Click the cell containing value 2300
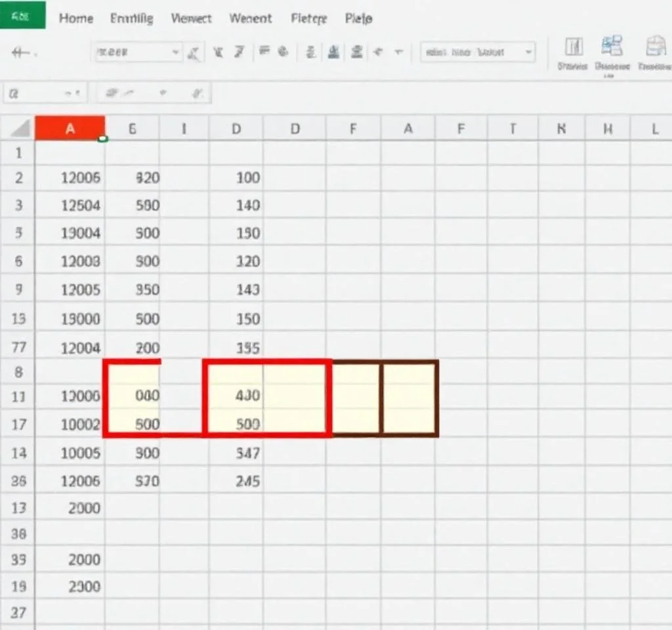This screenshot has height=630, width=672. coord(85,587)
